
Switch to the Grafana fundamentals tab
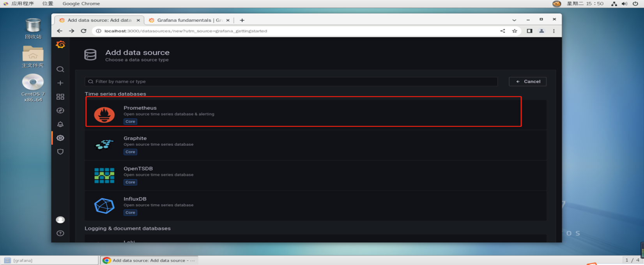pos(189,20)
